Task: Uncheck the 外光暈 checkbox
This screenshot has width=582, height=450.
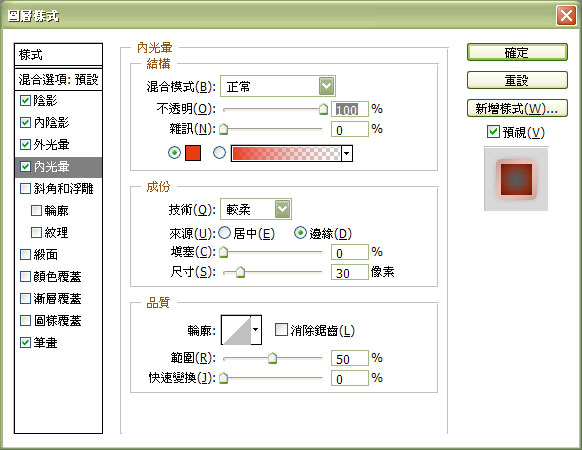Action: (25, 144)
